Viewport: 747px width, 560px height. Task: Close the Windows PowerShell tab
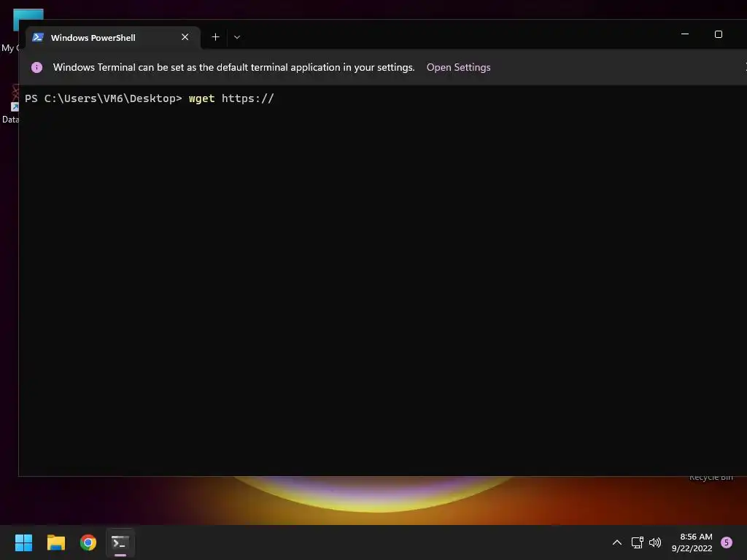185,37
